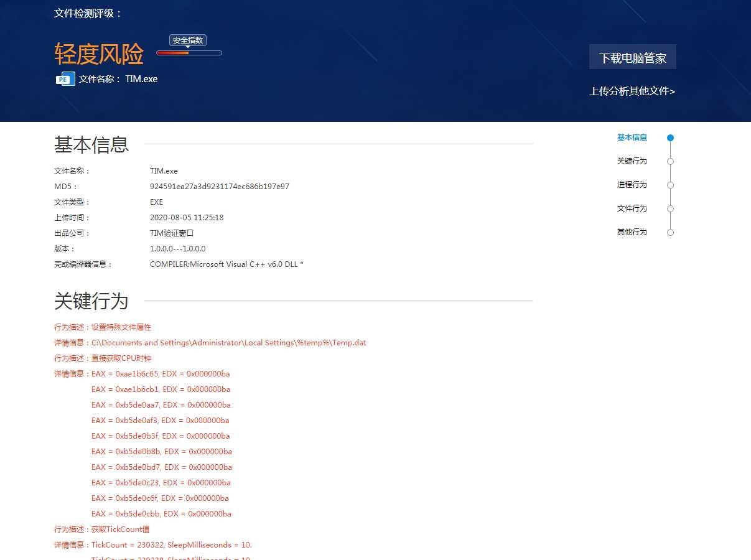This screenshot has width=751, height=560.
Task: Click the company value TIM验证窗口
Action: pyautogui.click(x=172, y=233)
